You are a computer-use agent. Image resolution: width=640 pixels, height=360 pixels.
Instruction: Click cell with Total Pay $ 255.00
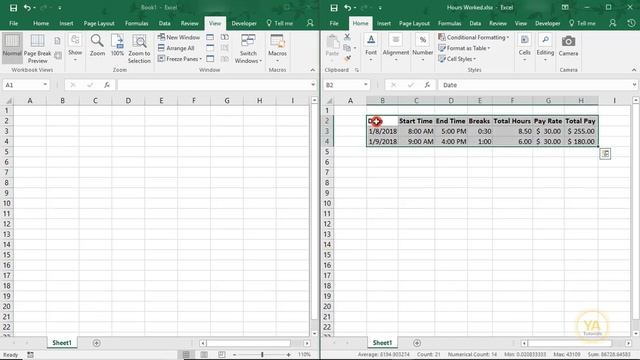tap(581, 131)
